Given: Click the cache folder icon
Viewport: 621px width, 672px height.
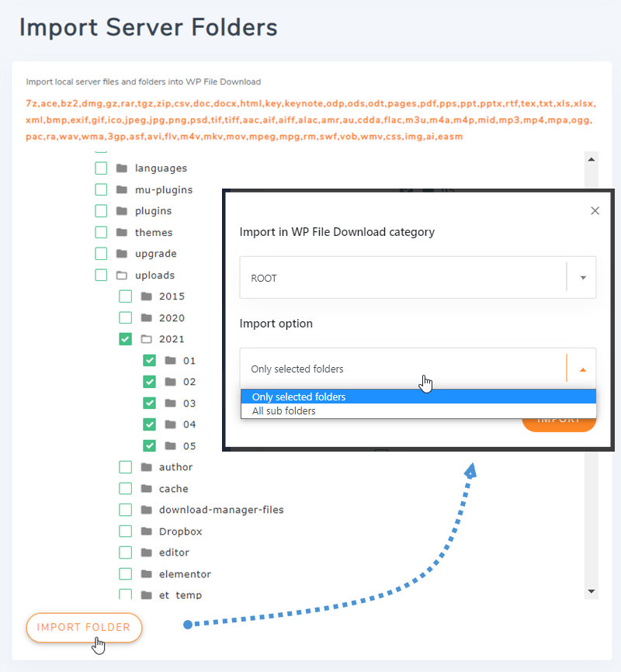Looking at the screenshot, I should pyautogui.click(x=146, y=489).
